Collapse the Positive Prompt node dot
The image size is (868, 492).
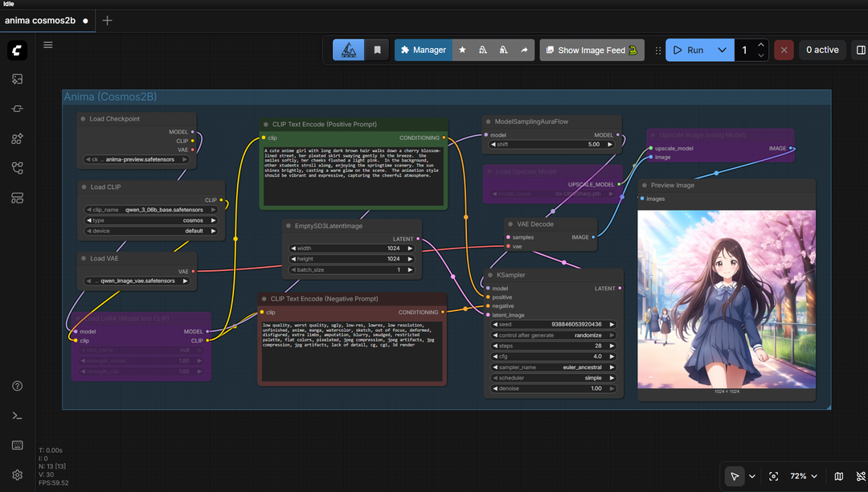click(x=266, y=125)
